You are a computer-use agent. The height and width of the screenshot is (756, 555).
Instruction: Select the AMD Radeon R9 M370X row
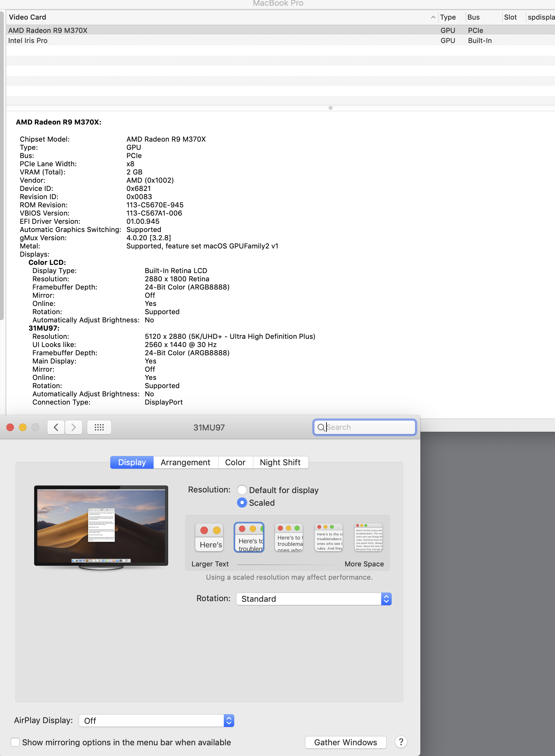click(x=281, y=30)
